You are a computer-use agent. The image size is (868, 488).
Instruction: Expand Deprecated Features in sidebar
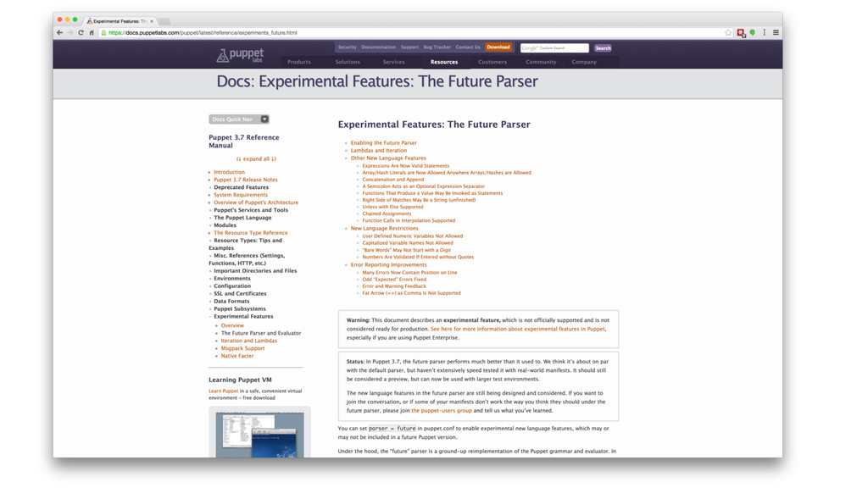tap(241, 187)
